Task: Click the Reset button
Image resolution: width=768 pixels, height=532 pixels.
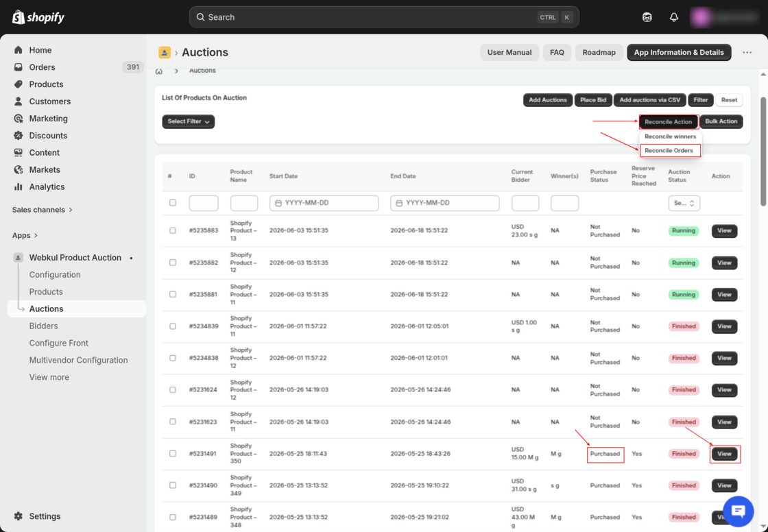Action: [729, 100]
